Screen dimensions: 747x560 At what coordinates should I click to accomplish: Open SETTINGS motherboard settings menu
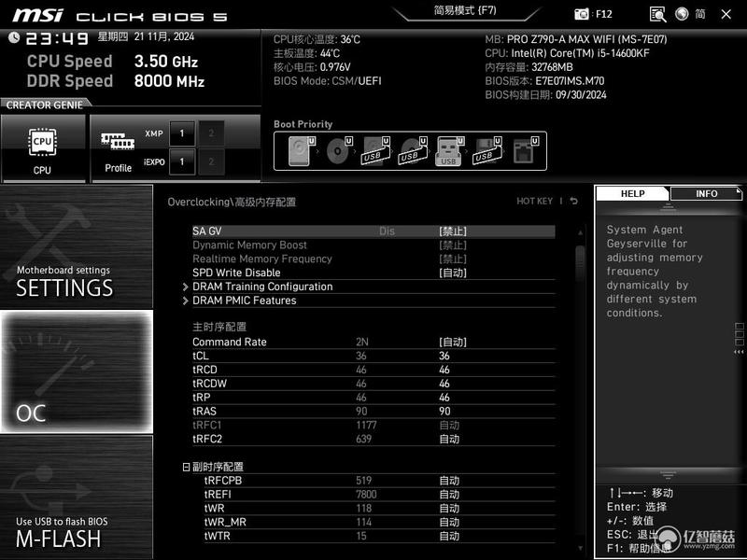click(x=77, y=246)
